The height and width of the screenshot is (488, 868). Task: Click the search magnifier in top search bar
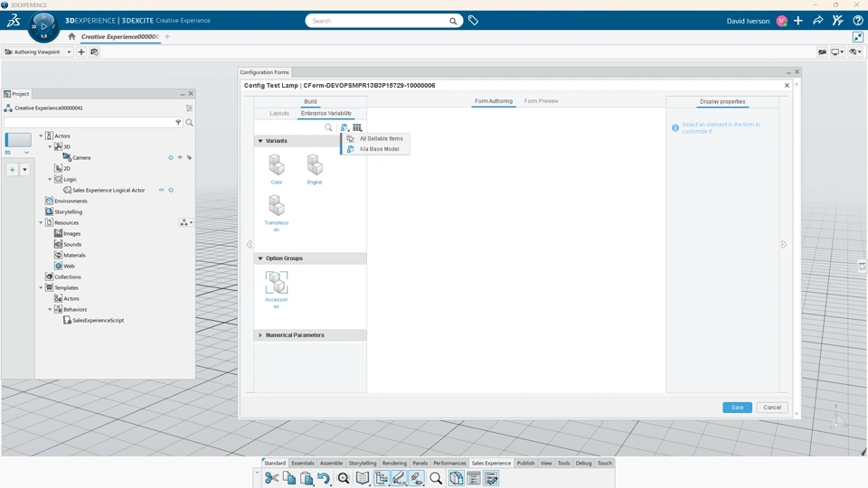(453, 21)
